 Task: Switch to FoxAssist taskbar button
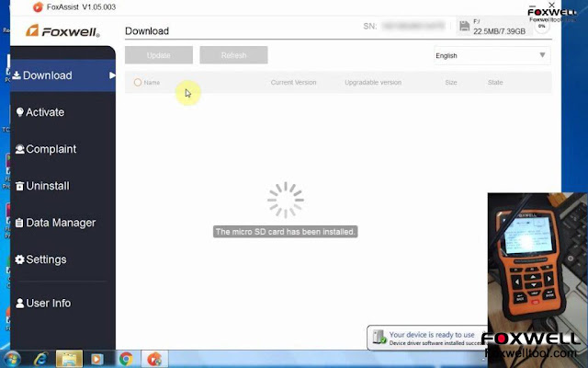tap(154, 359)
